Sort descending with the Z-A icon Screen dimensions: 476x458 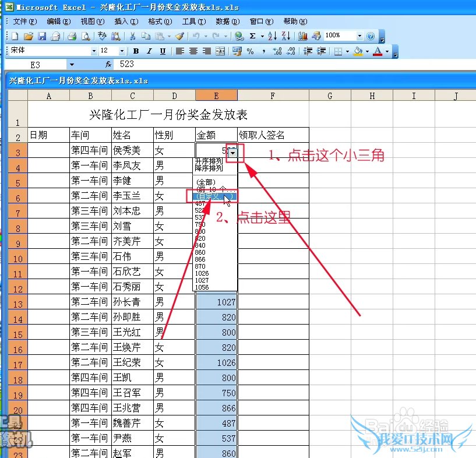coord(286,36)
